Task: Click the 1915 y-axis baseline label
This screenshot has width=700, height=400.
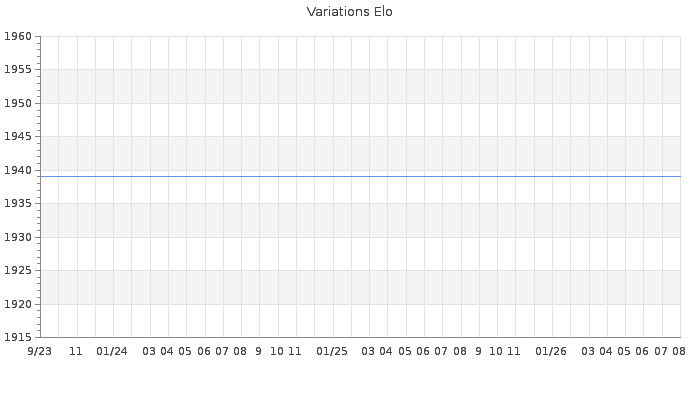Action: pos(18,337)
